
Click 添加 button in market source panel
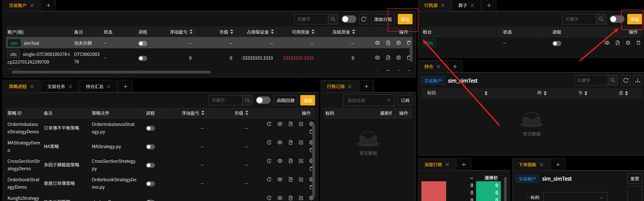pos(634,19)
